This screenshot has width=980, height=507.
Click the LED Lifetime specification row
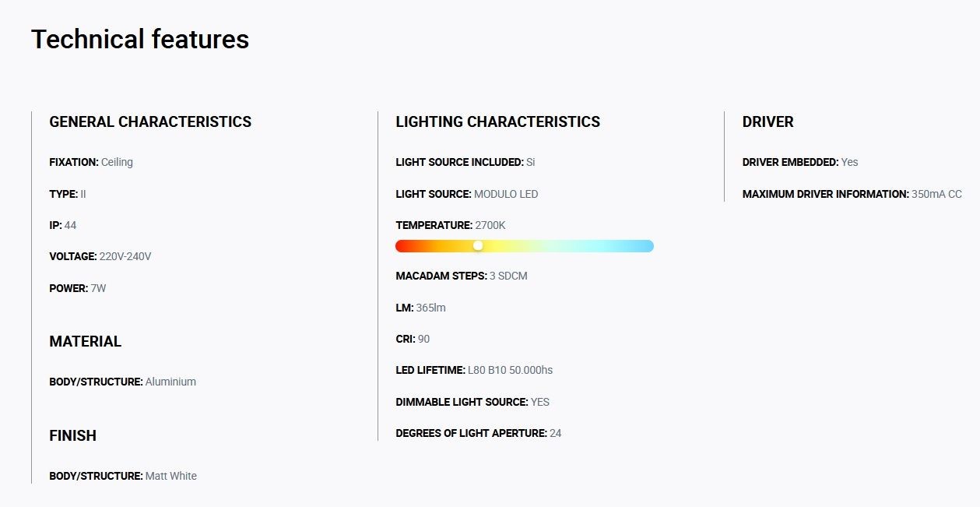[474, 370]
